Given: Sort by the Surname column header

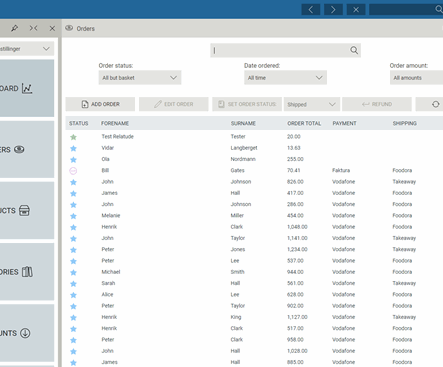Looking at the screenshot, I should (x=243, y=123).
